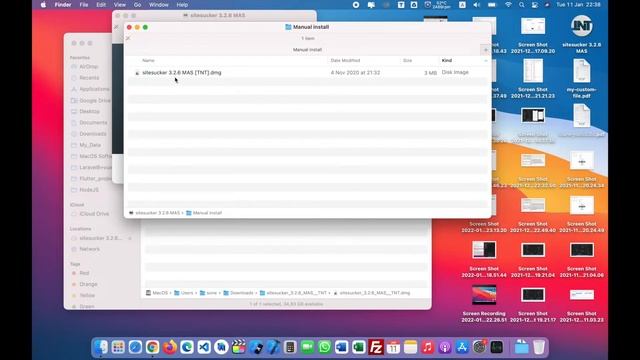640x360 pixels.
Task: Open FaceTime from the Dock
Action: tap(307, 347)
